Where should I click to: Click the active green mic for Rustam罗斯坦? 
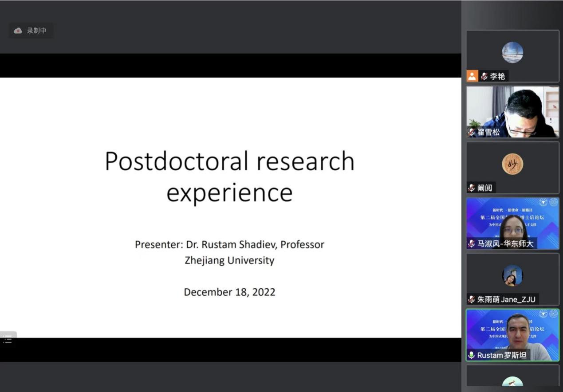point(472,355)
